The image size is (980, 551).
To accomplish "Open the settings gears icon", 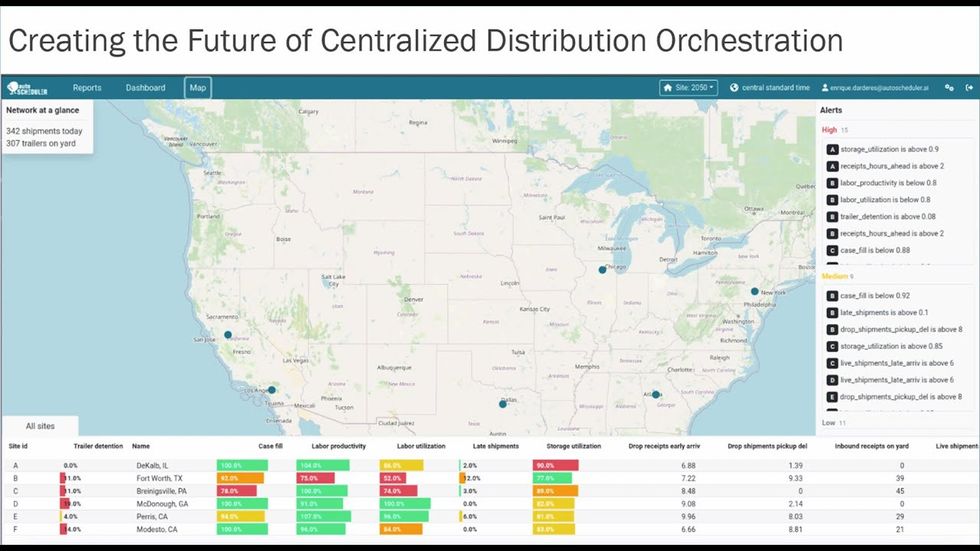I will coord(949,88).
